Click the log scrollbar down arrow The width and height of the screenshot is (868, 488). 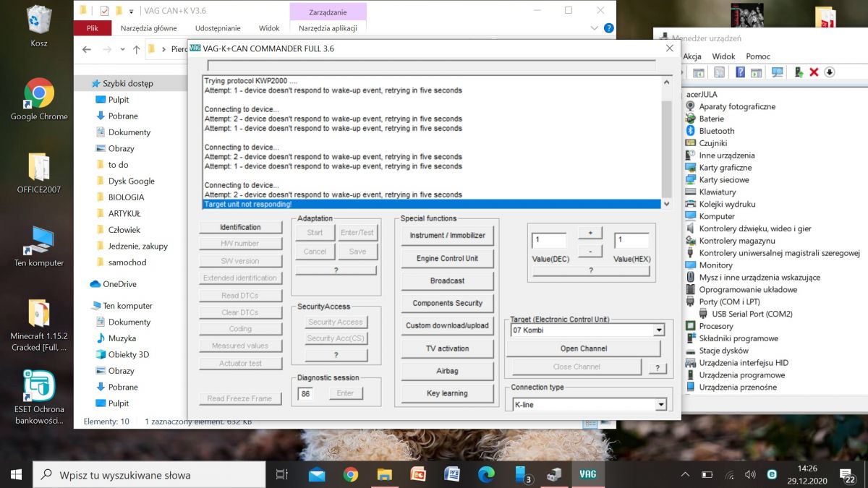point(667,204)
